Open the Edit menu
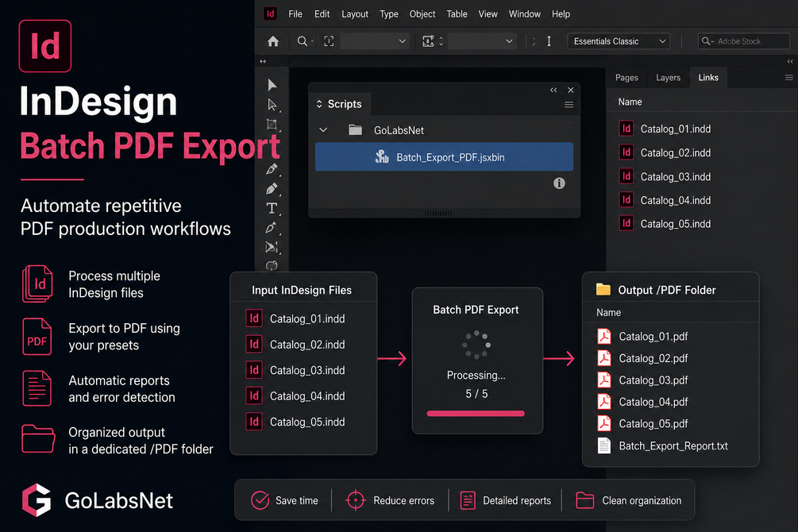Image resolution: width=798 pixels, height=532 pixels. [322, 14]
